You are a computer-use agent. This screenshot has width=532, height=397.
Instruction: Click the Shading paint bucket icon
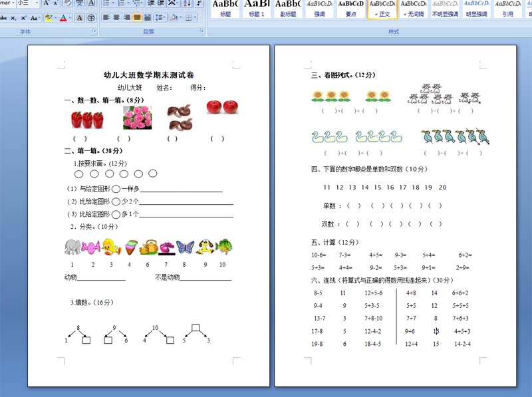point(174,17)
